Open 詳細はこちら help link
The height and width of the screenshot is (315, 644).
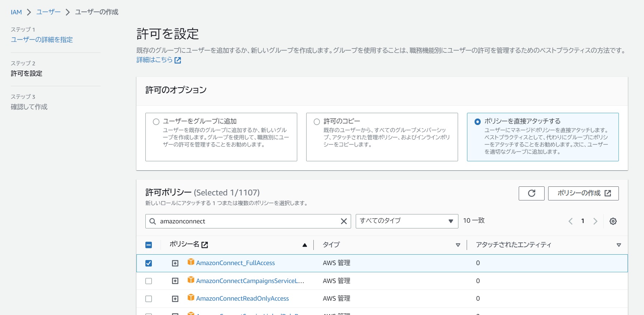coord(159,60)
